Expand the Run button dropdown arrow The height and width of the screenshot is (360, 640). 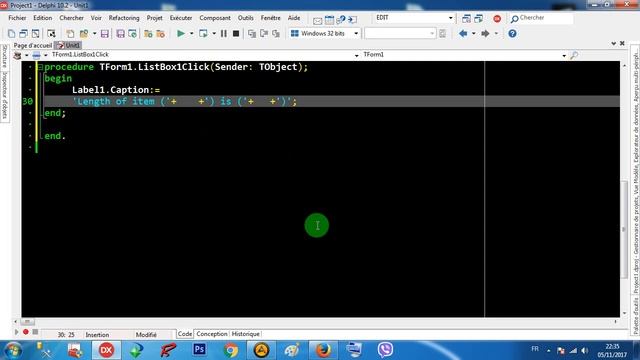pyautogui.click(x=191, y=33)
